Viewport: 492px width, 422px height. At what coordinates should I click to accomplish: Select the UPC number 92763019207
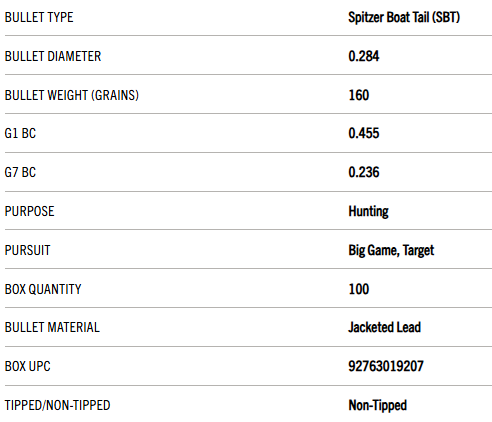[386, 366]
